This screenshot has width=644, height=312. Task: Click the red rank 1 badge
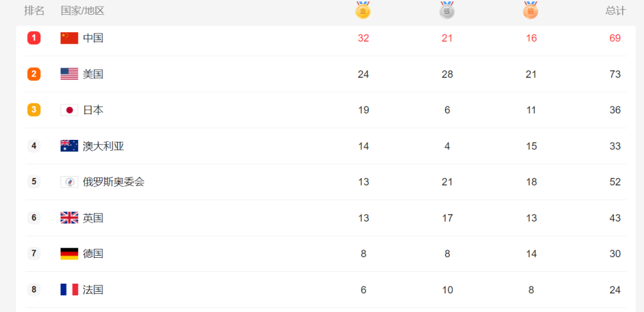click(33, 38)
